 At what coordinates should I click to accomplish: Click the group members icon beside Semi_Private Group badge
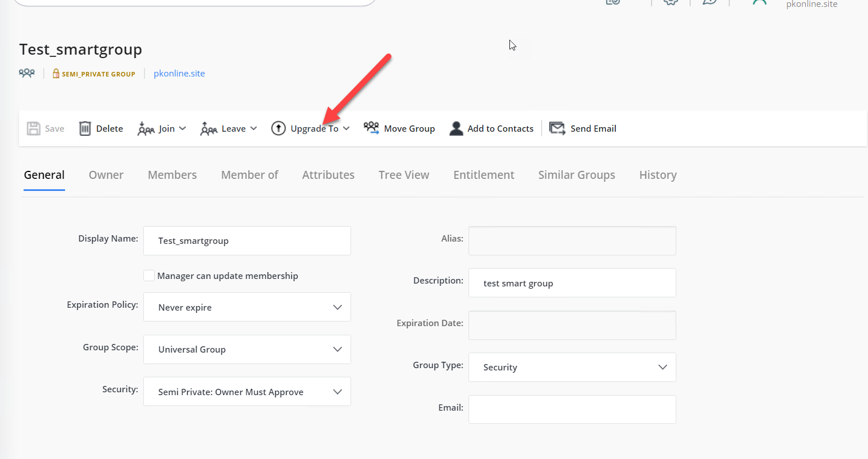(x=26, y=73)
